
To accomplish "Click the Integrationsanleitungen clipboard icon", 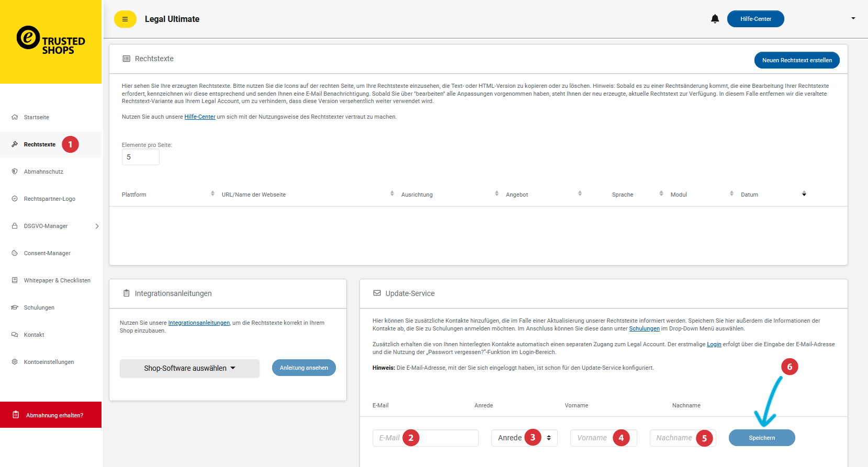I will [x=126, y=293].
